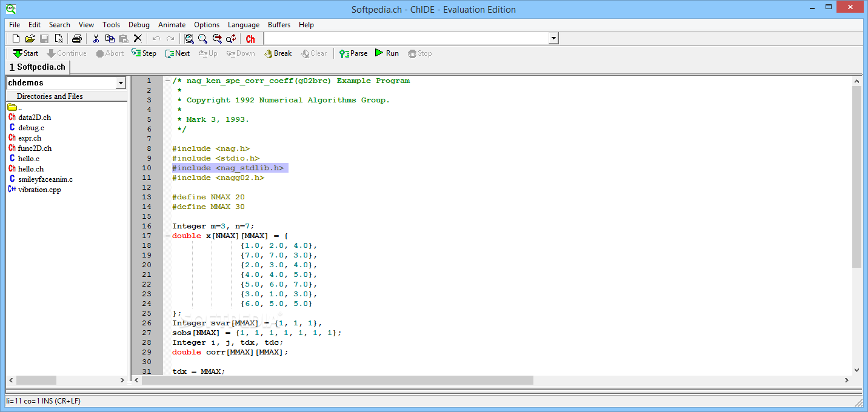Viewport: 868px width, 412px height.
Task: Collapse the array fold at line 17
Action: coord(167,236)
